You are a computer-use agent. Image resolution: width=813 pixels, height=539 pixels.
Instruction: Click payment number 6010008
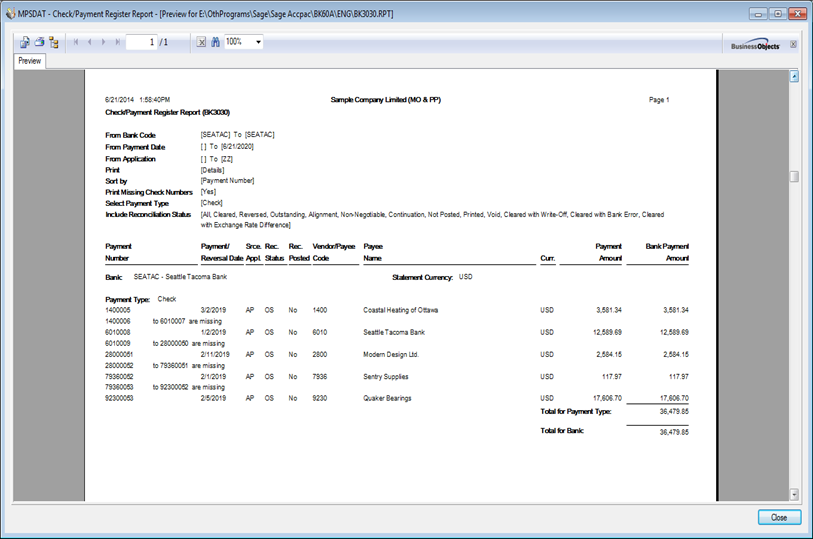pyautogui.click(x=118, y=332)
